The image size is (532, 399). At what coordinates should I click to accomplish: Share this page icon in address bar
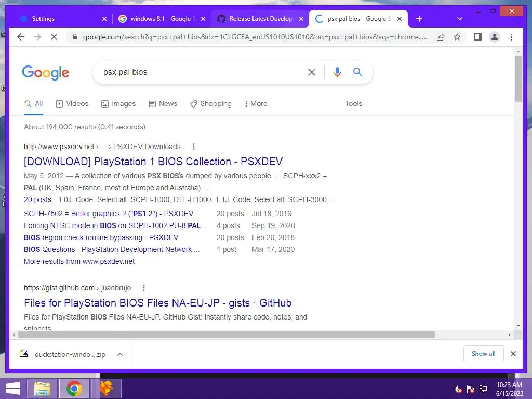pyautogui.click(x=441, y=37)
